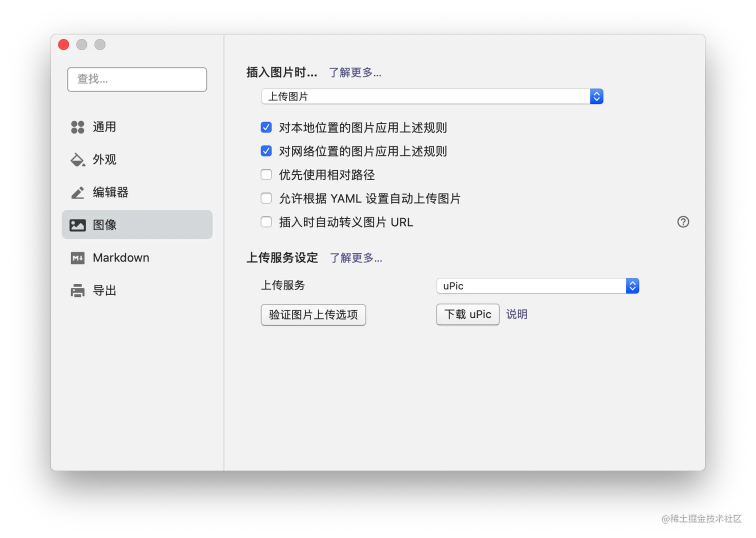Image resolution: width=756 pixels, height=538 pixels.
Task: Click the 通用 grid icon in sidebar
Action: [77, 127]
